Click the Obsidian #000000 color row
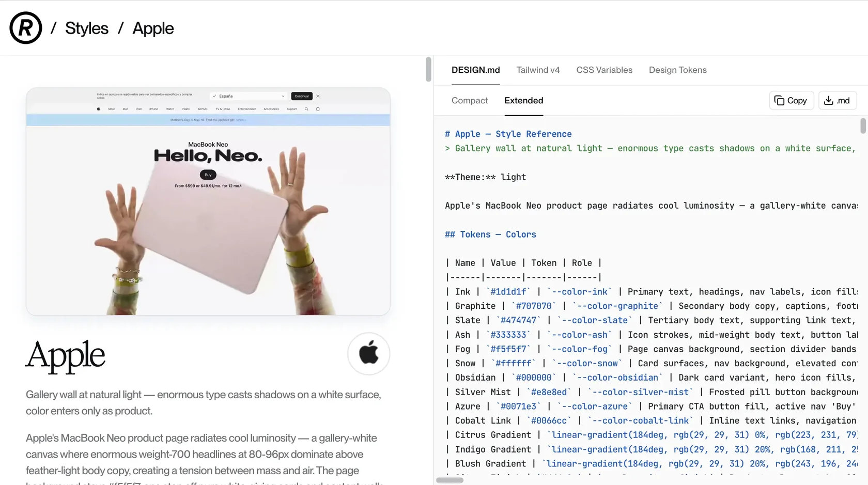 tap(651, 378)
